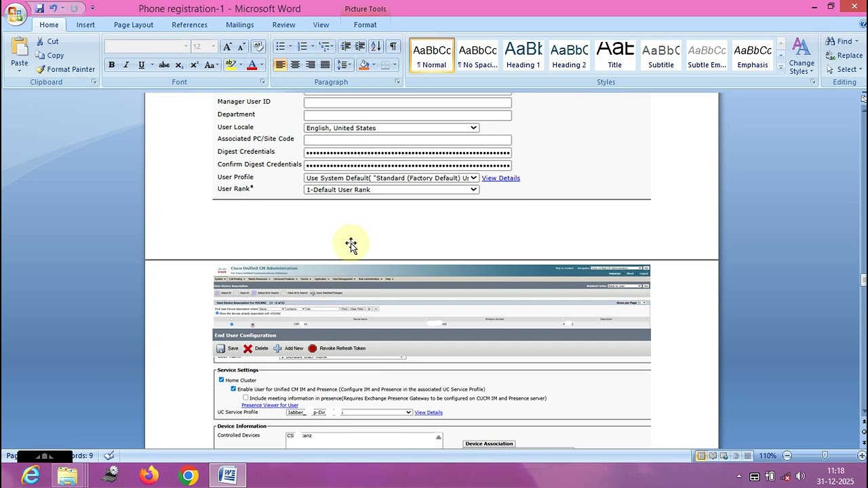Launch Google Chrome from the taskbar
The image size is (868, 488).
tap(189, 476)
